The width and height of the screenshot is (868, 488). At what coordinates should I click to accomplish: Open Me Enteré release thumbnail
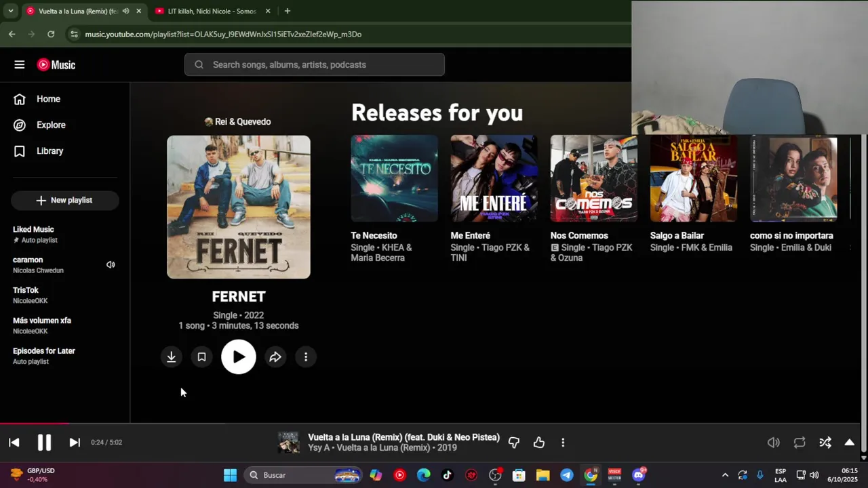click(x=494, y=178)
